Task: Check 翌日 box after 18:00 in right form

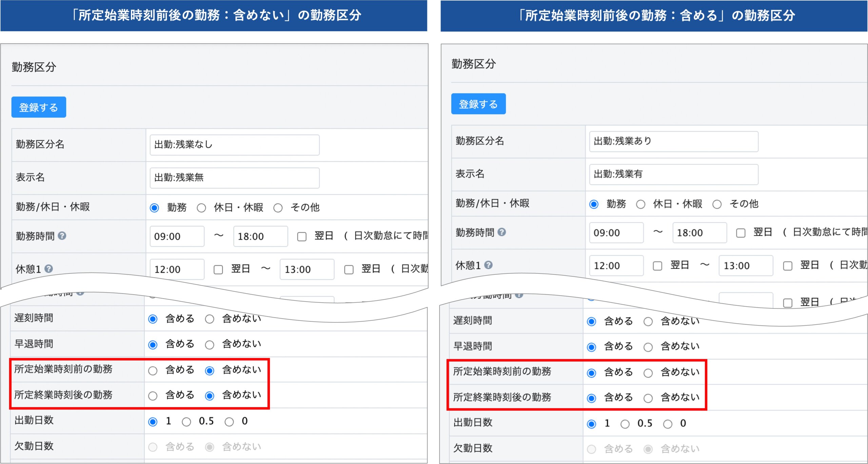Action: tap(741, 233)
